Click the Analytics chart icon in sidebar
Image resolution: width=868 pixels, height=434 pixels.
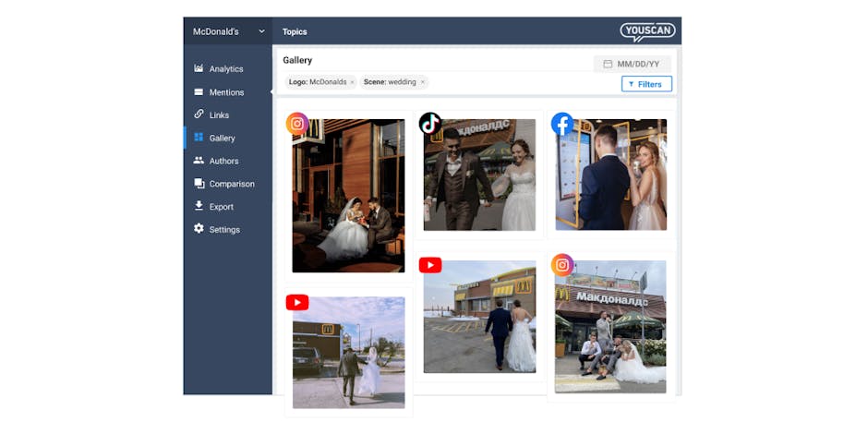[x=199, y=69]
